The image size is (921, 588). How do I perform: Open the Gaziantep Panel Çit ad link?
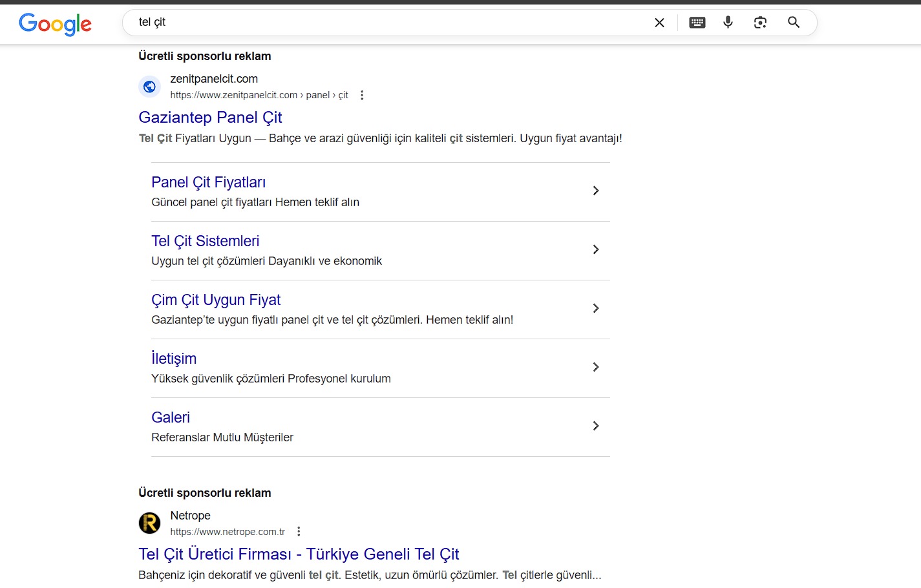(x=210, y=118)
